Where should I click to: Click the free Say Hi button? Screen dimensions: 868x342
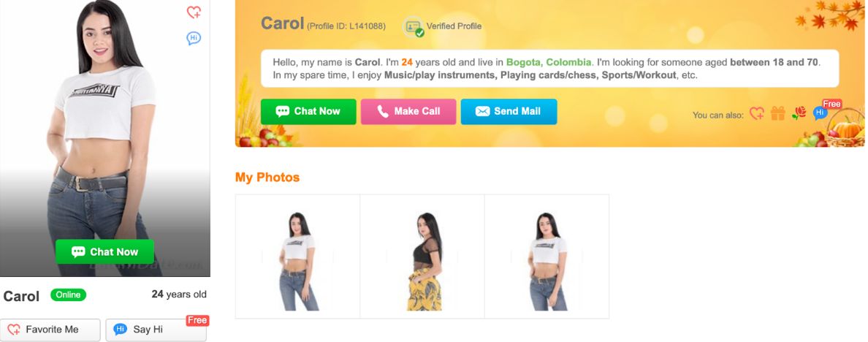tap(156, 330)
